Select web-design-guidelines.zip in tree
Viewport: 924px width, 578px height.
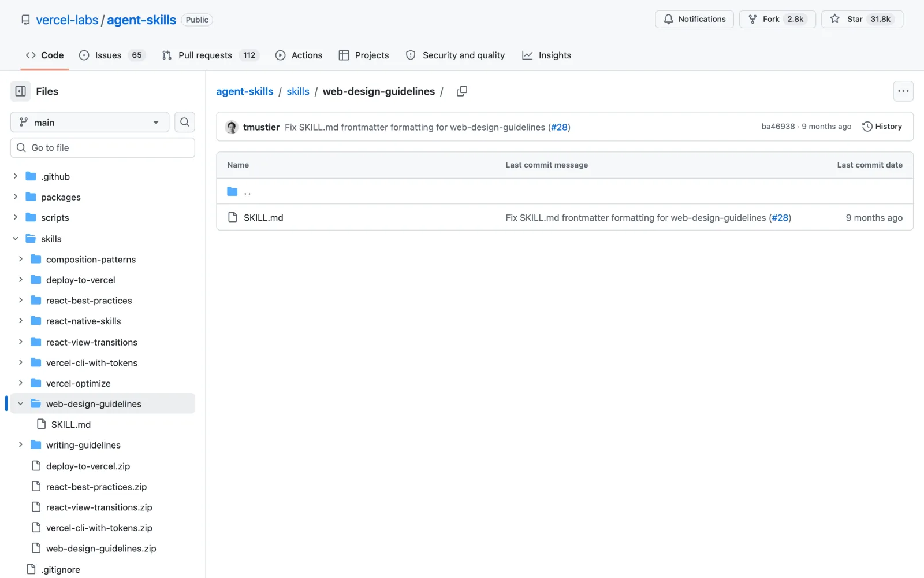tap(101, 549)
